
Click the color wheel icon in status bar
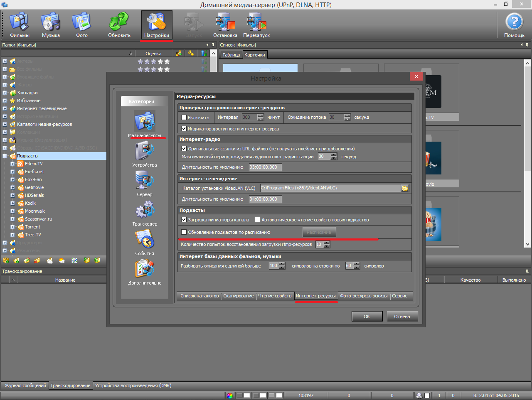tap(230, 395)
